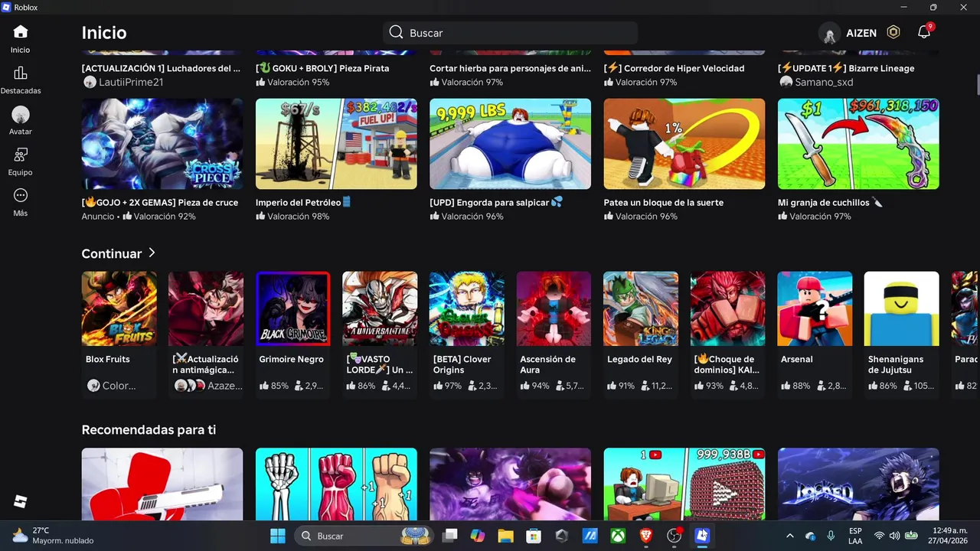Click the active Roblox taskbar icon
980x551 pixels.
[x=702, y=536]
